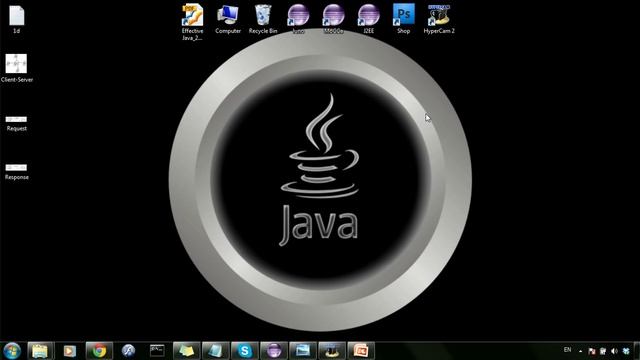
Task: Open the Dropbox tray icon
Action: tap(626, 351)
